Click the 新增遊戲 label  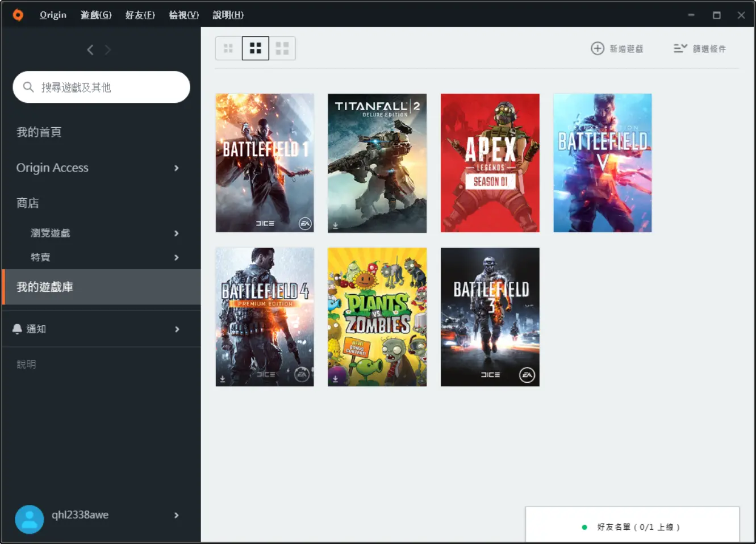(x=626, y=49)
